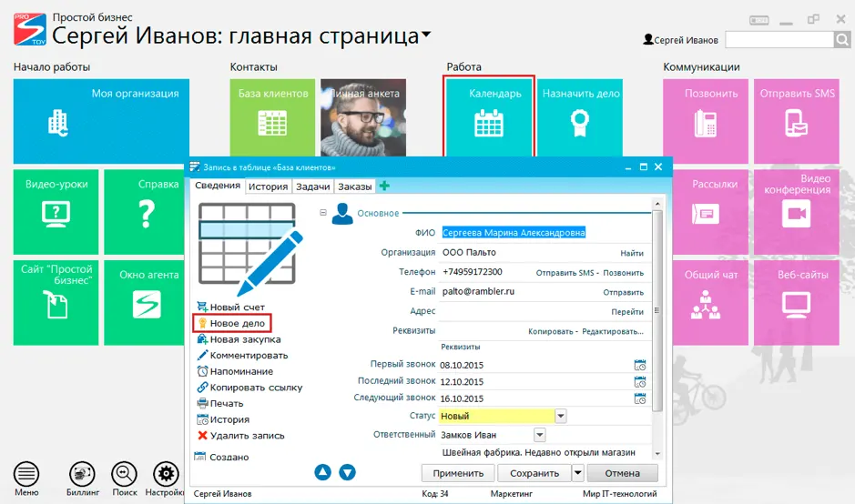Open the Веб-сайты tile
Image resolution: width=855 pixels, height=504 pixels.
coord(797,302)
